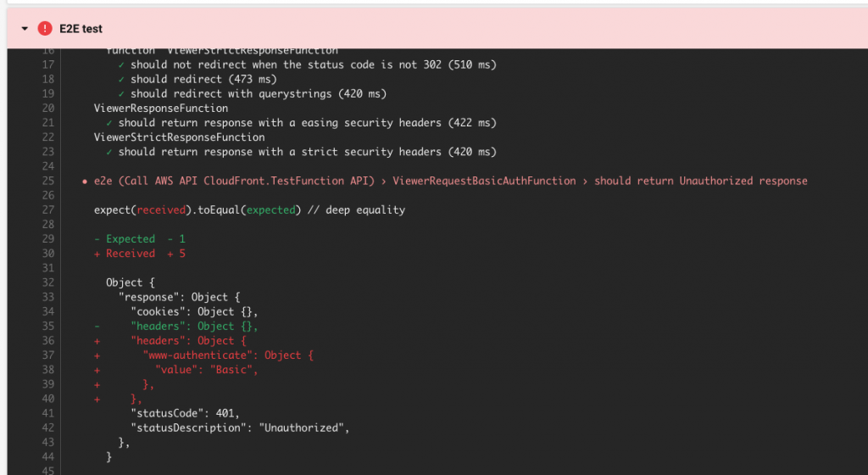Click line number 44 in gutter
868x475 pixels.
[48, 456]
